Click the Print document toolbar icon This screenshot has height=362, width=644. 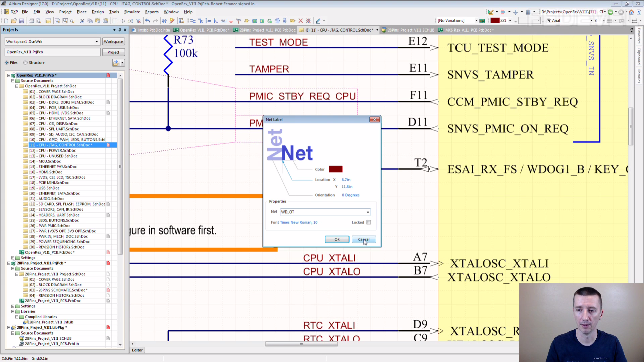31,21
